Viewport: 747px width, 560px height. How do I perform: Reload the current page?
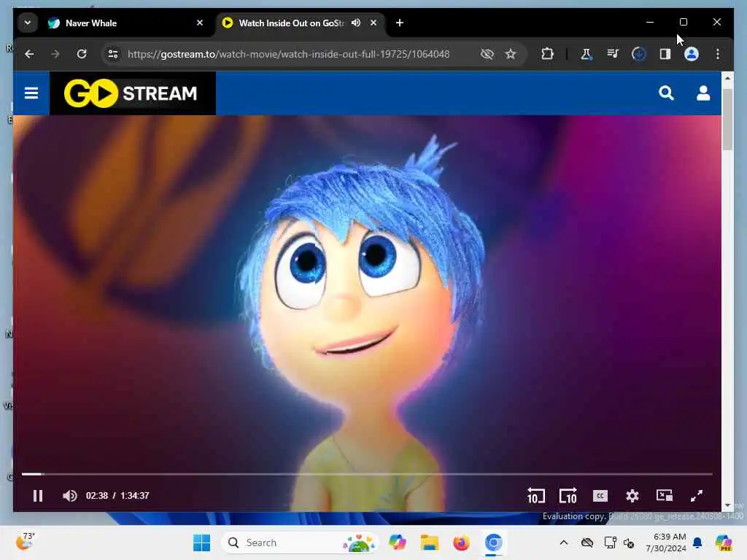coord(82,54)
